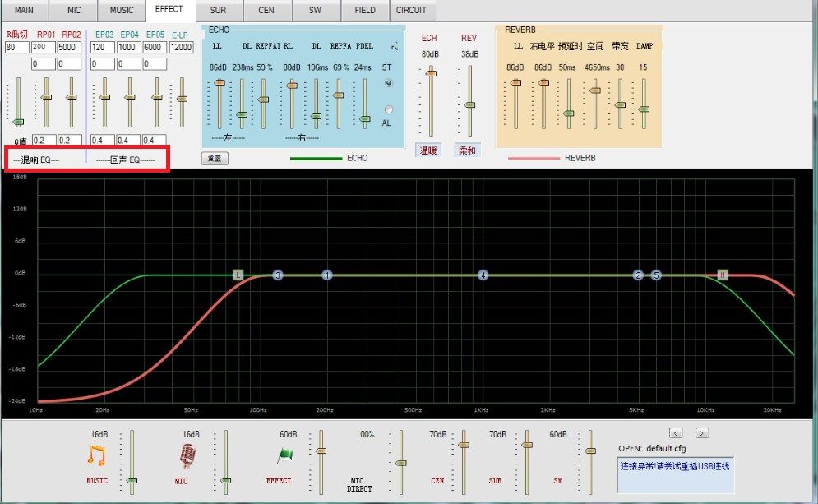The image size is (818, 504).
Task: Click the MUSIC note icon
Action: click(96, 455)
